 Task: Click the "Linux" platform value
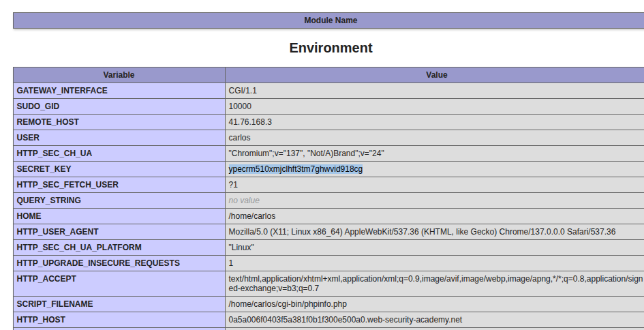pyautogui.click(x=241, y=247)
